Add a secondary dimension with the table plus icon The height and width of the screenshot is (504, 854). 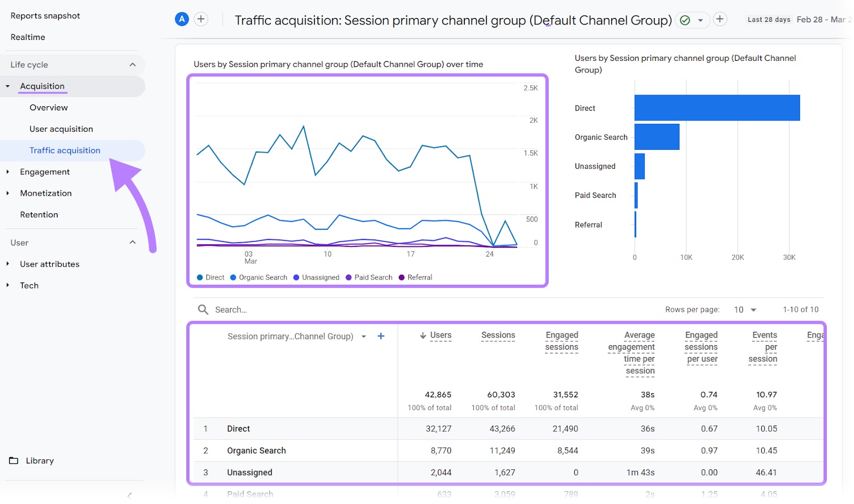(x=381, y=336)
